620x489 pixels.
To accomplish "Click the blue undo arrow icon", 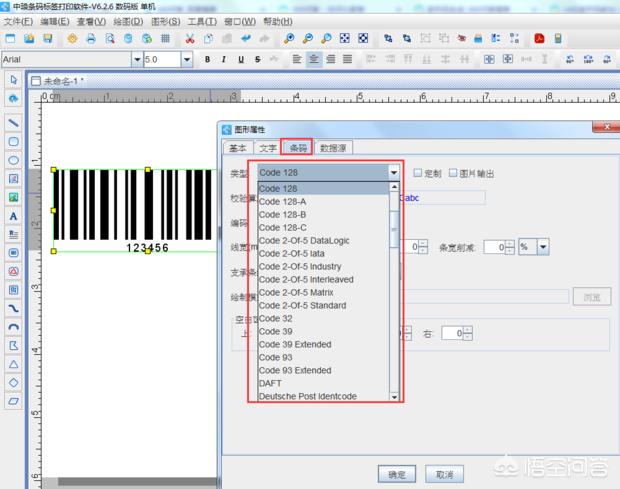I will (246, 38).
